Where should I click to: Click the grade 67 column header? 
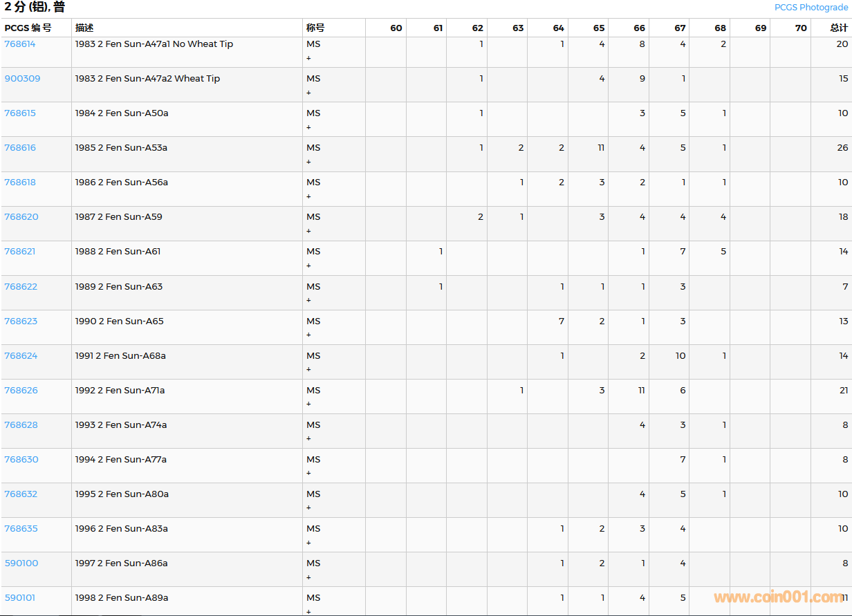pos(680,28)
